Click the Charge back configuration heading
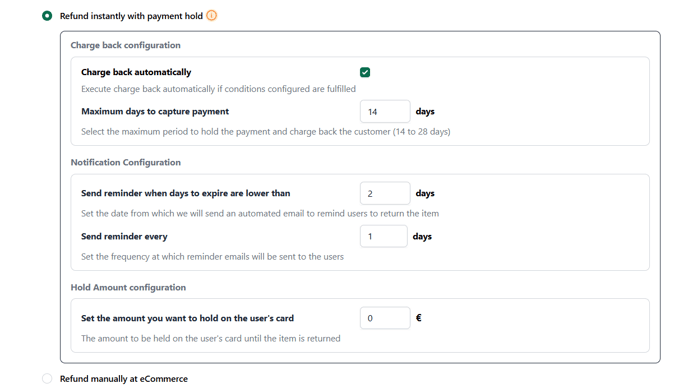Screen dimensions: 688x388 point(125,45)
